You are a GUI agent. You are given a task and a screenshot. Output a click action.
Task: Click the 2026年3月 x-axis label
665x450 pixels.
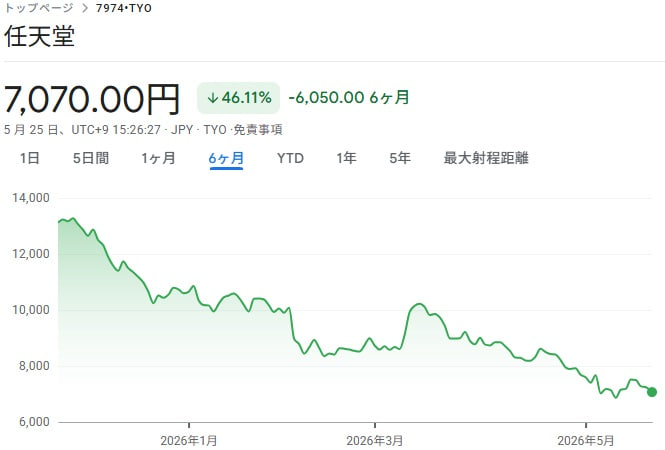374,441
